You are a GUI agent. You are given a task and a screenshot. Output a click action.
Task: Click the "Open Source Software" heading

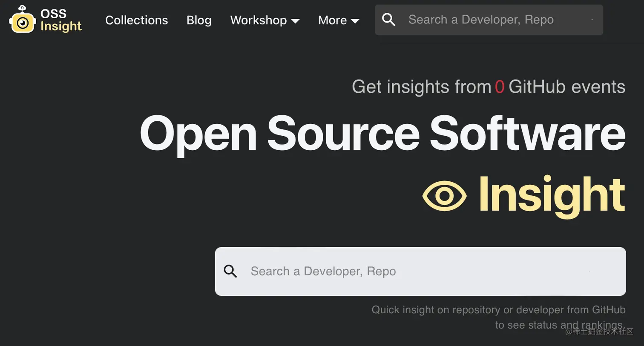382,134
